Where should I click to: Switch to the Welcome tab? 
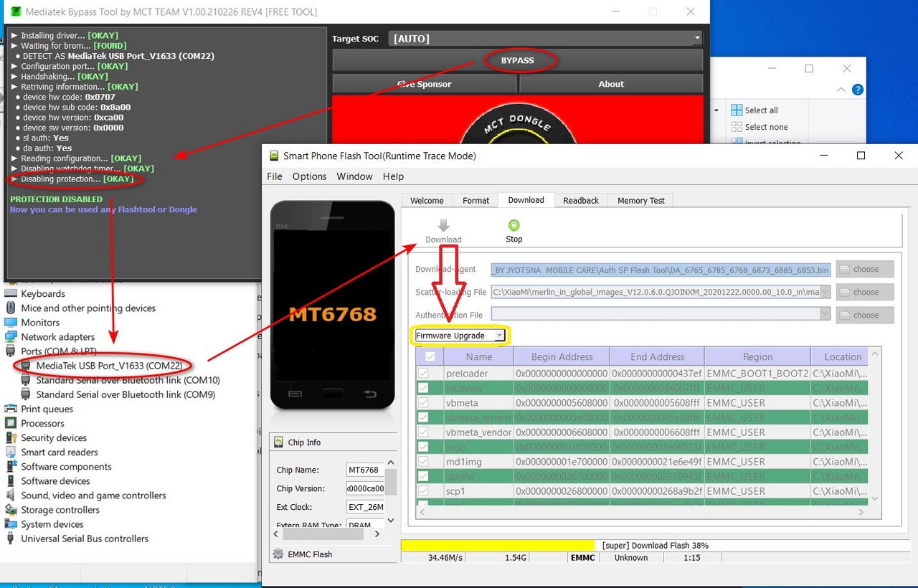coord(427,201)
